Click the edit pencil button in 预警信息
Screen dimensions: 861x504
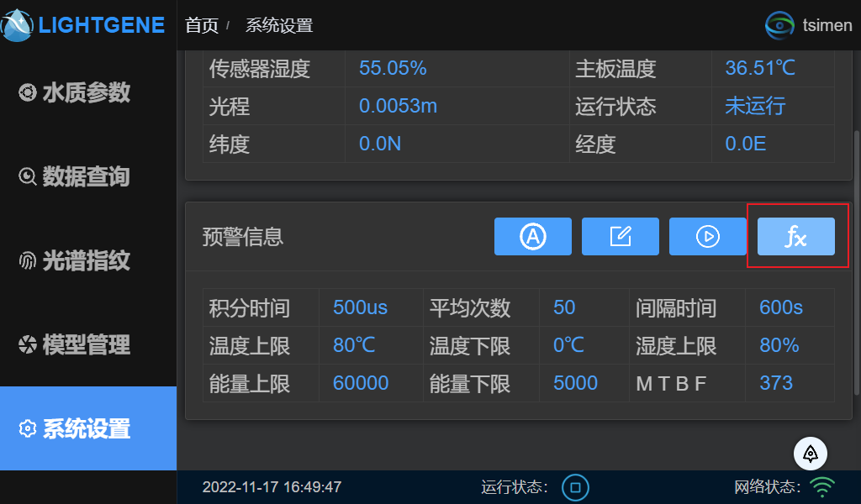click(x=620, y=236)
